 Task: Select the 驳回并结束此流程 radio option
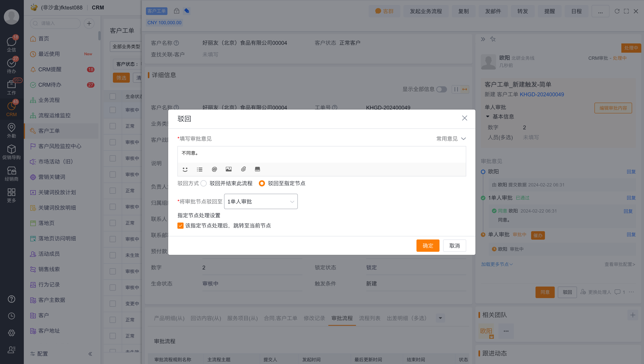204,183
